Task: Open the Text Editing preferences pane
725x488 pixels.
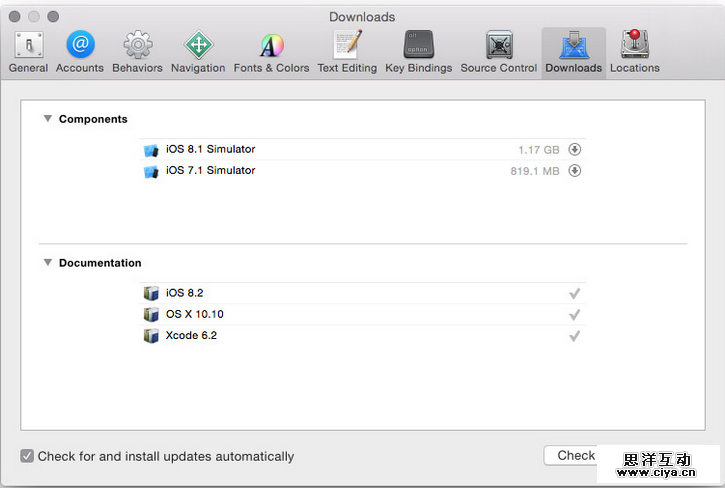Action: 347,52
